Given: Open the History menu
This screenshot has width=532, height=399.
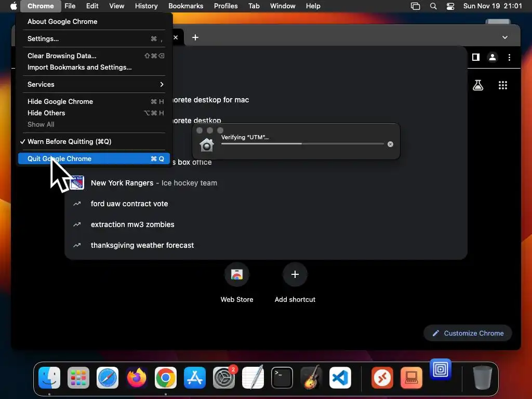Looking at the screenshot, I should (x=146, y=6).
